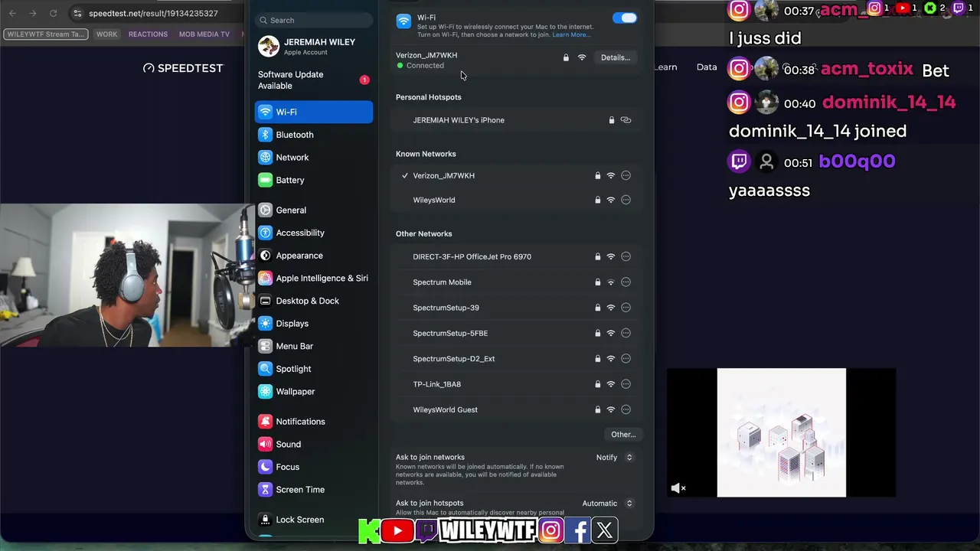The image size is (980, 551).
Task: Click hotspot link icon for JEREMIAH WILEY's iPhone
Action: (x=626, y=120)
